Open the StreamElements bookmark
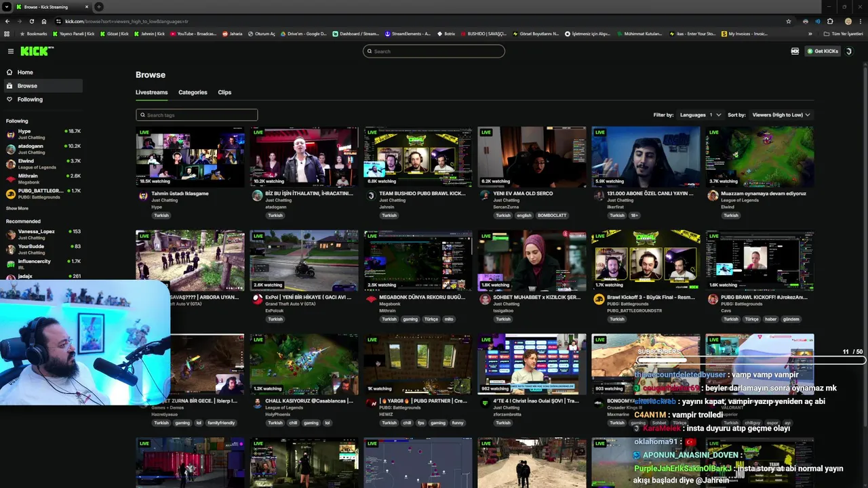868x488 pixels. coord(408,33)
